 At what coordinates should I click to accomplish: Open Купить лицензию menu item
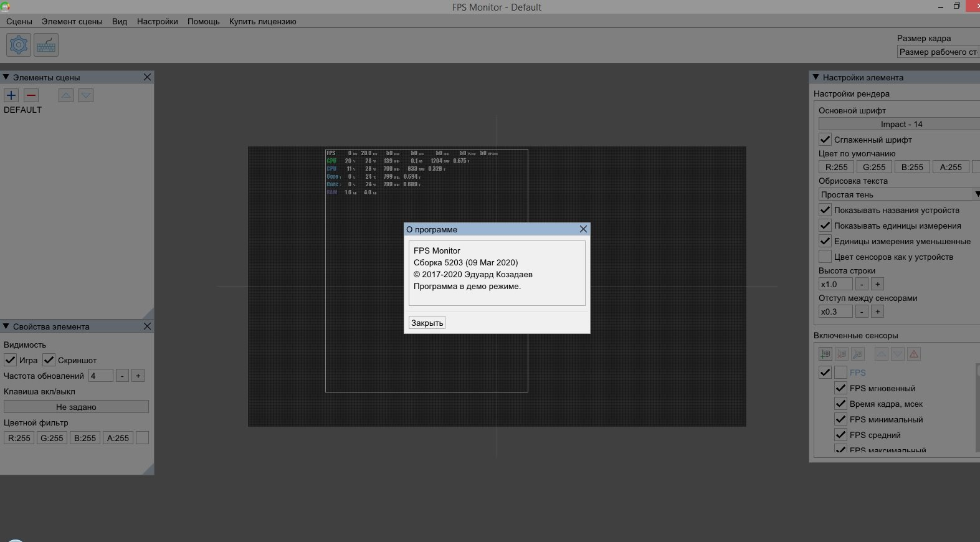coord(263,21)
